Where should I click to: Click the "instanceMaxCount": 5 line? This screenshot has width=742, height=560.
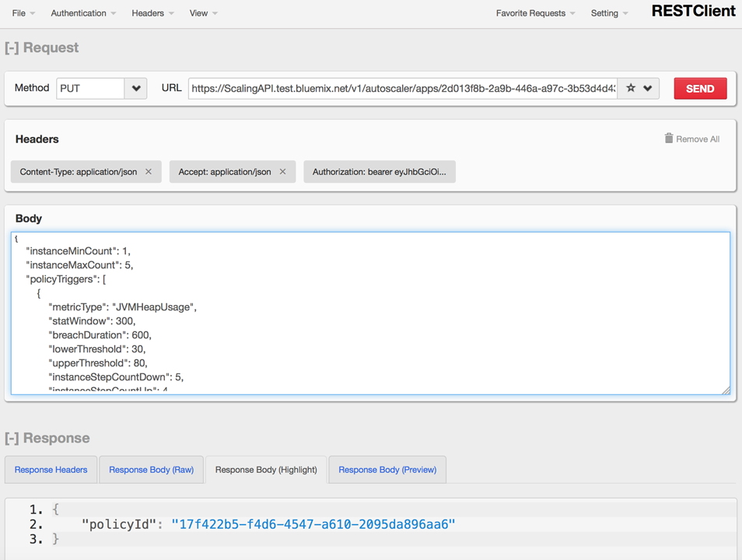[x=79, y=265]
